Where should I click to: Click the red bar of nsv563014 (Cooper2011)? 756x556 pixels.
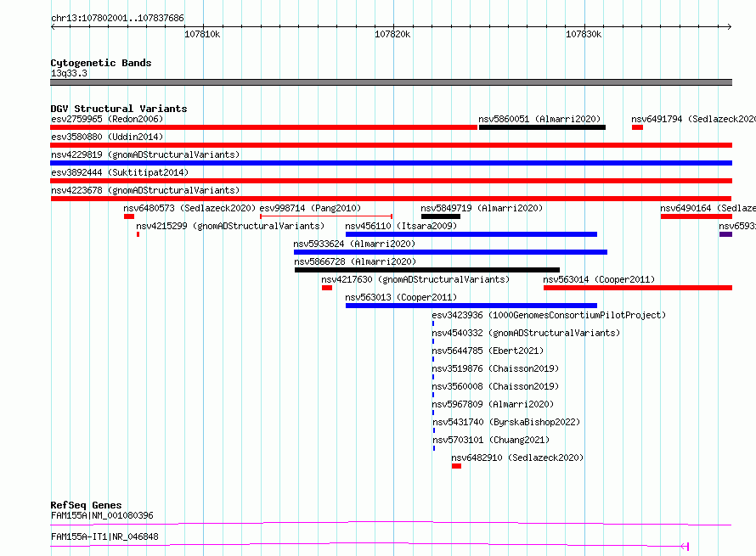638,288
